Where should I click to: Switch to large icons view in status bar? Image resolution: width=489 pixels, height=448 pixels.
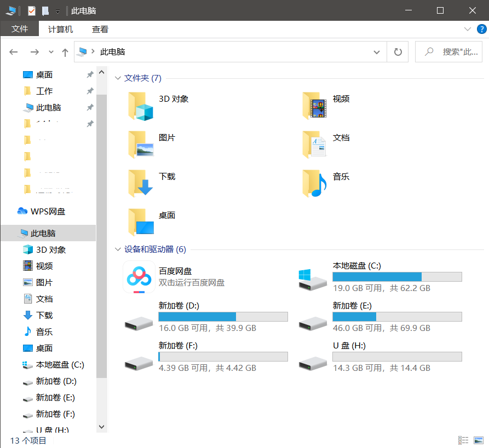(479, 440)
